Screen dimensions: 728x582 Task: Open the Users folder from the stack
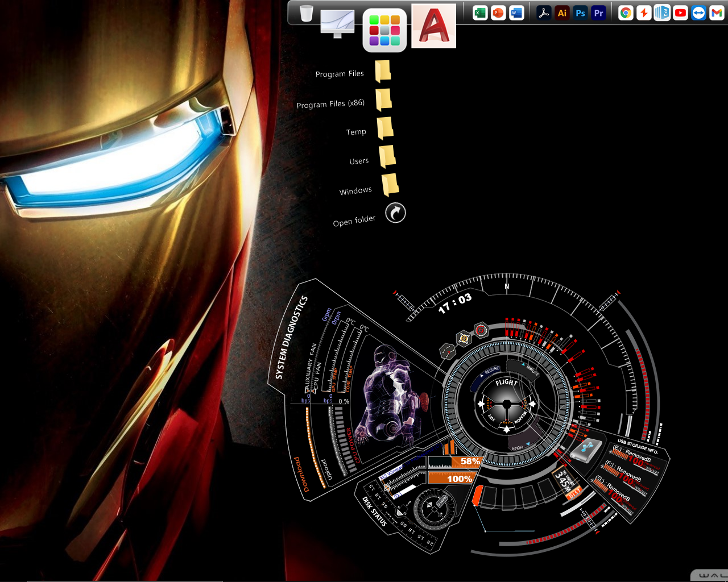coord(387,157)
